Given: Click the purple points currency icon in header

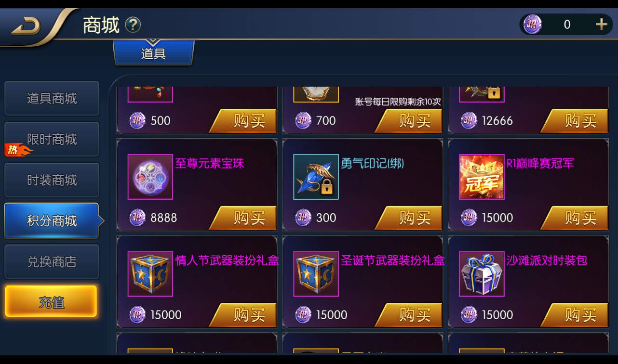Looking at the screenshot, I should [x=533, y=24].
